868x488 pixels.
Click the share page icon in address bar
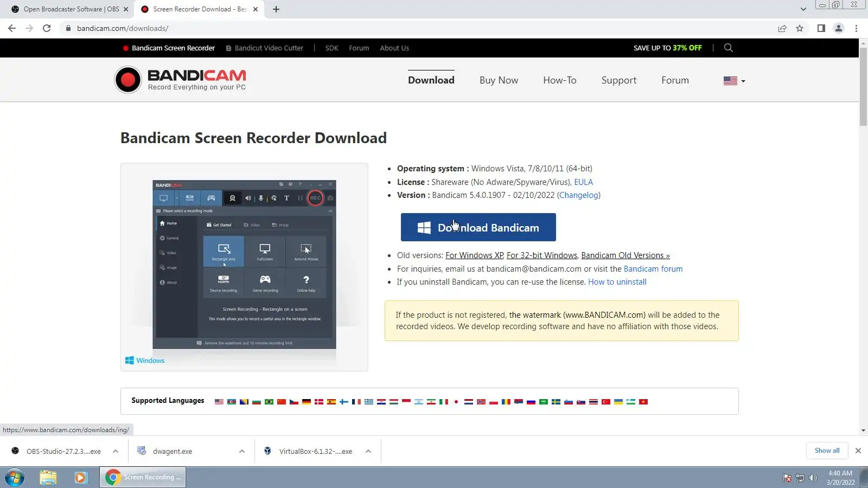[782, 28]
